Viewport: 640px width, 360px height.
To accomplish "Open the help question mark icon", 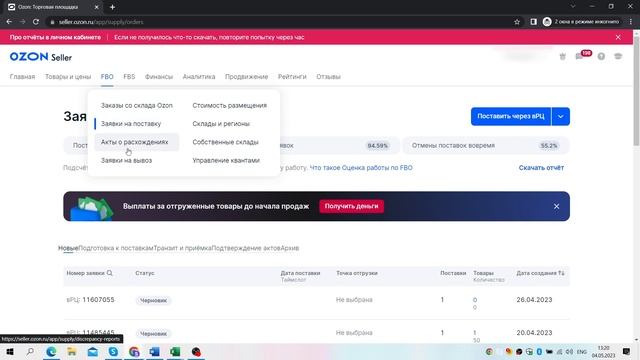I will pos(601,56).
